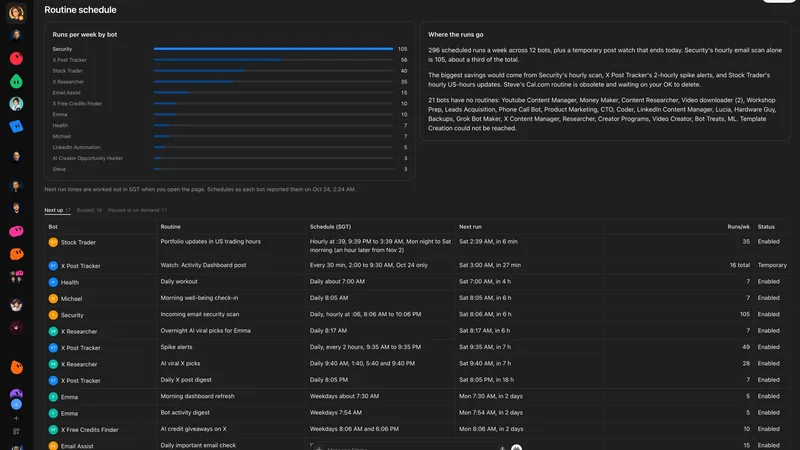Viewport: 800px width, 450px height.
Task: Click Emma avatar in Bot activity digest row
Action: pyautogui.click(x=53, y=413)
